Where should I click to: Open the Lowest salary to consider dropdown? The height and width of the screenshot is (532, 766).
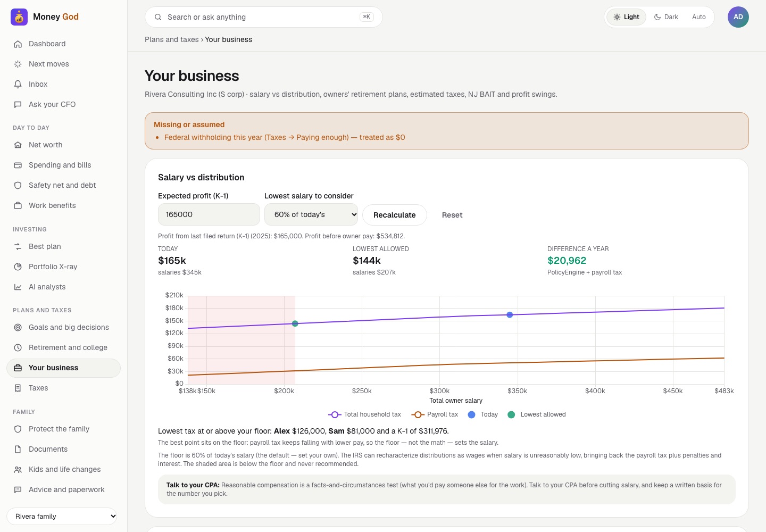311,214
